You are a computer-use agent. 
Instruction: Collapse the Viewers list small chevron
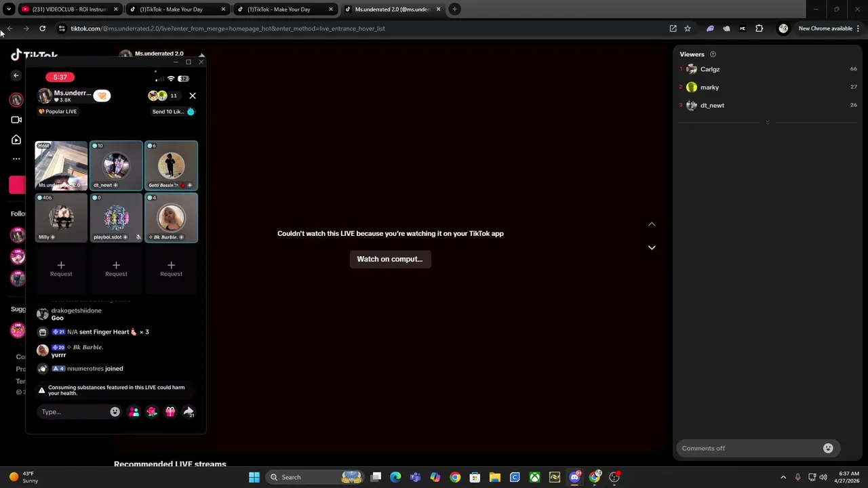(768, 122)
